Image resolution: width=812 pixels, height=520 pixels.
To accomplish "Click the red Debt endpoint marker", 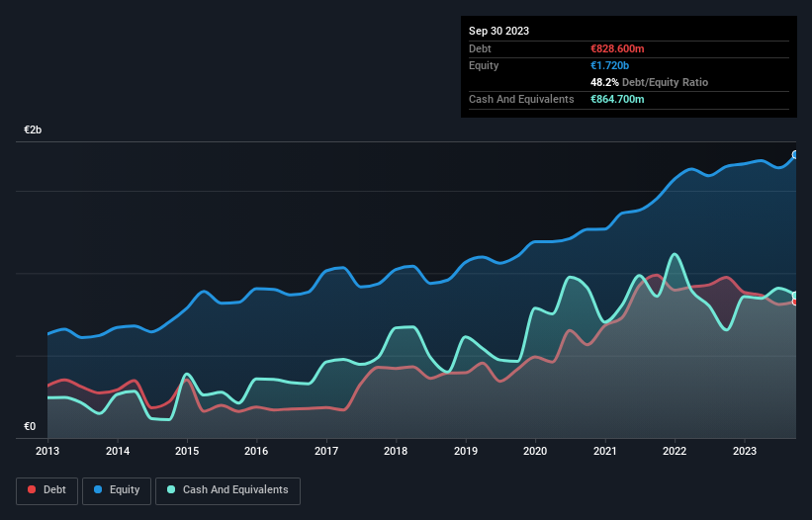I will point(795,302).
